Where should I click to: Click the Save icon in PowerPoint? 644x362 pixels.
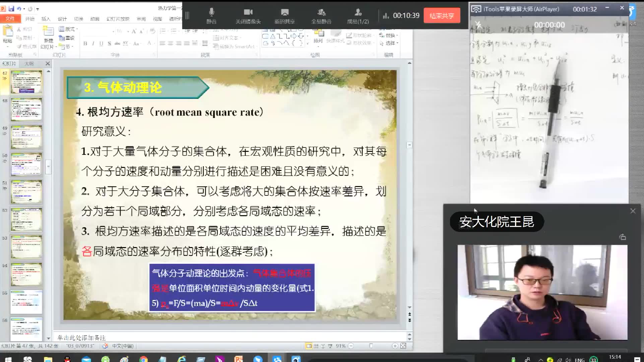(x=11, y=9)
